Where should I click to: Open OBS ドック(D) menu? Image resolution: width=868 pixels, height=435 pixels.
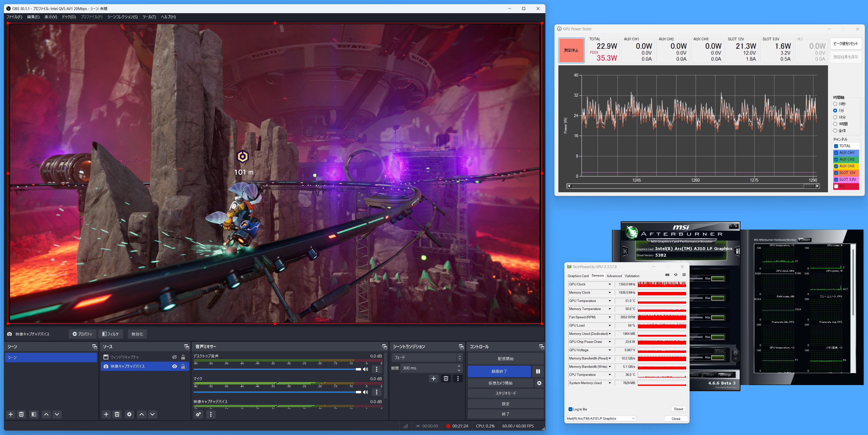click(69, 17)
